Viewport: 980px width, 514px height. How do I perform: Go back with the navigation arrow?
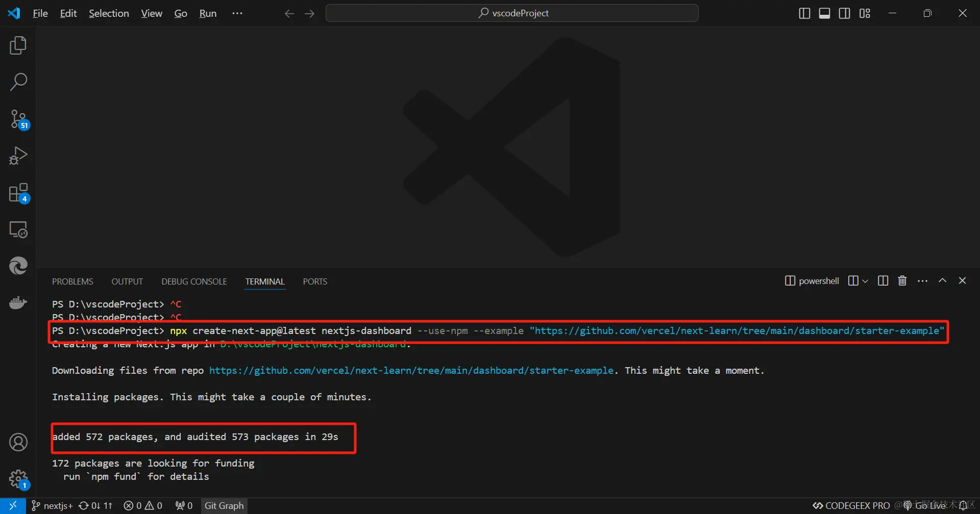289,14
